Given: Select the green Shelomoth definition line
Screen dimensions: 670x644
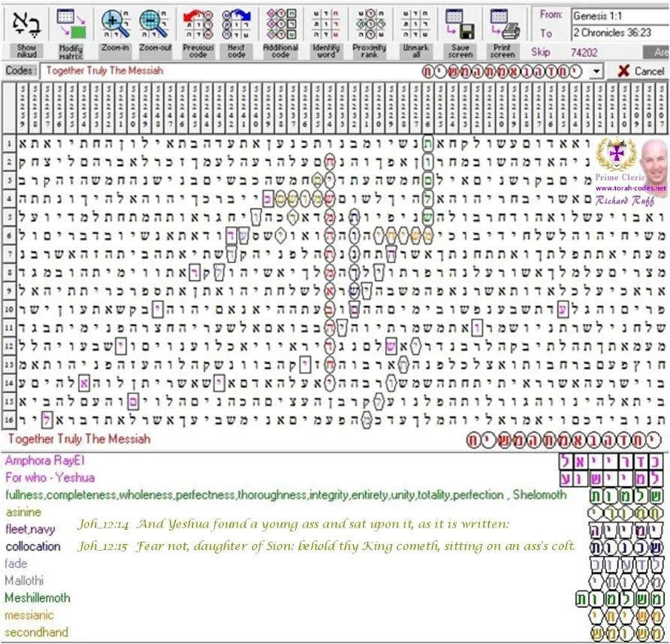Looking at the screenshot, I should 286,494.
